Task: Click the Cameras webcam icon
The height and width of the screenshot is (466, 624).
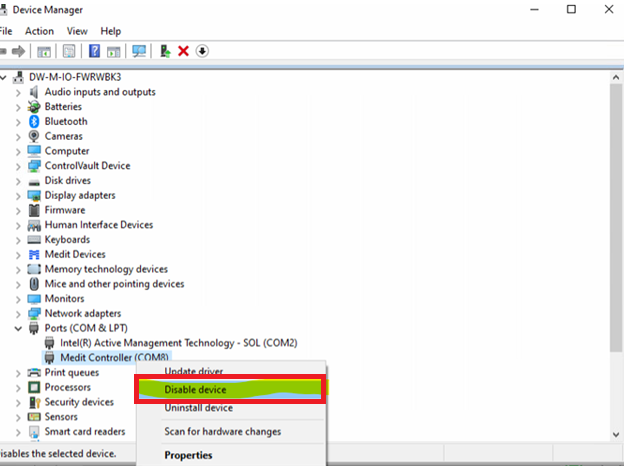Action: (34, 136)
